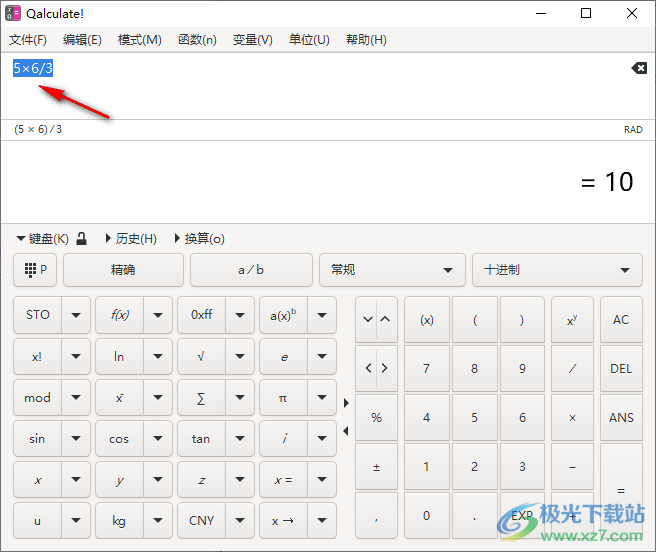Open the 函数(n) menu
Screen dimensions: 656x552
point(197,40)
